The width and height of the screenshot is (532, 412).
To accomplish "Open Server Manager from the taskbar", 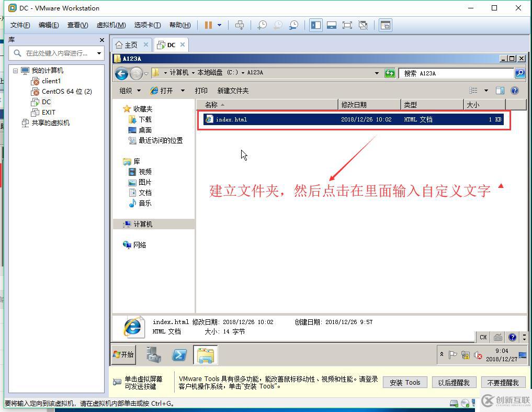I will point(154,354).
